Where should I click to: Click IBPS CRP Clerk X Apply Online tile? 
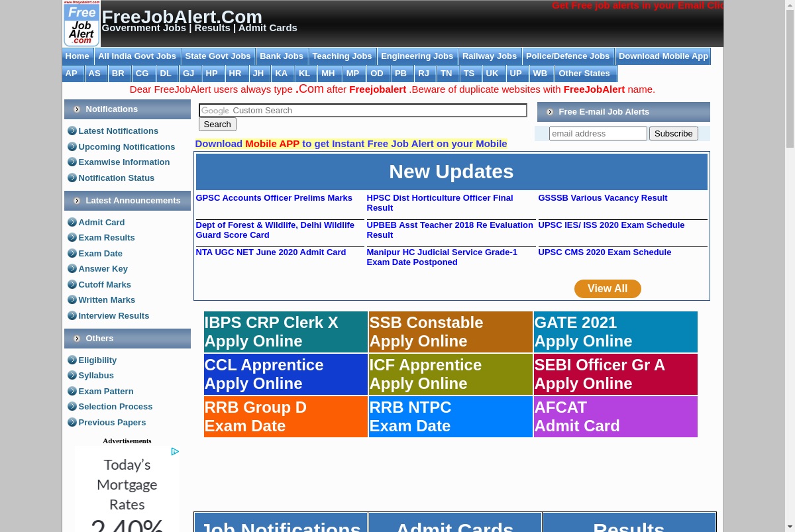pyautogui.click(x=286, y=332)
